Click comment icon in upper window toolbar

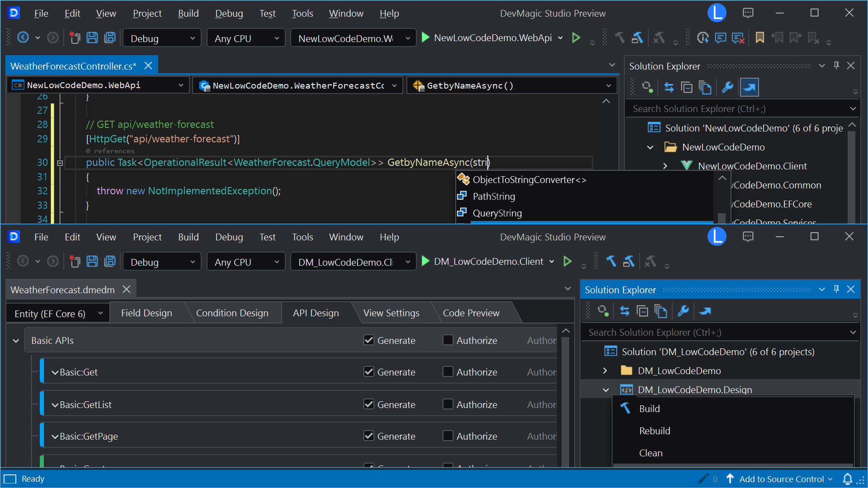(720, 38)
